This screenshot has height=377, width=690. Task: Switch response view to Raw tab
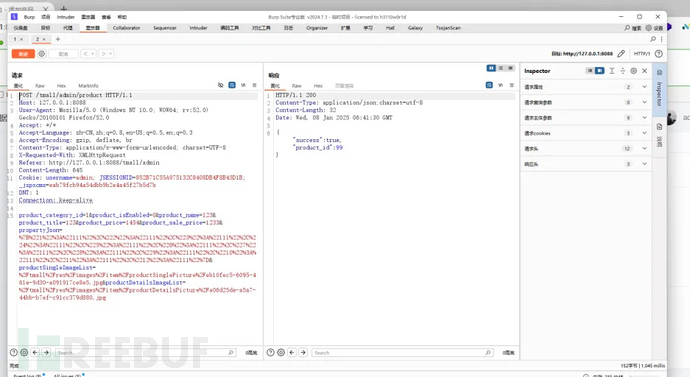pyautogui.click(x=297, y=86)
